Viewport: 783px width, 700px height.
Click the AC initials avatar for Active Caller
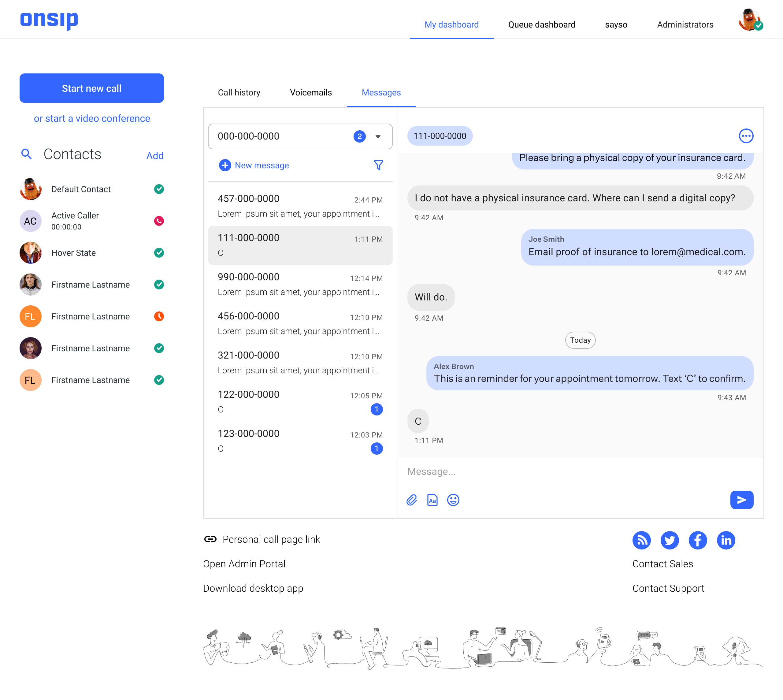tap(30, 221)
